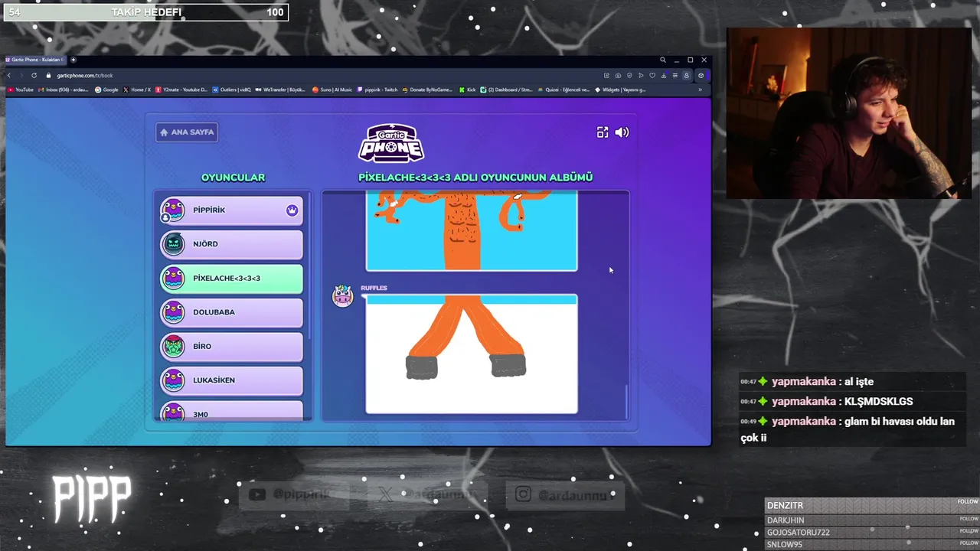Open the (2) Dashboard / Stre... bookmark
This screenshot has width=980, height=551.
click(x=507, y=90)
